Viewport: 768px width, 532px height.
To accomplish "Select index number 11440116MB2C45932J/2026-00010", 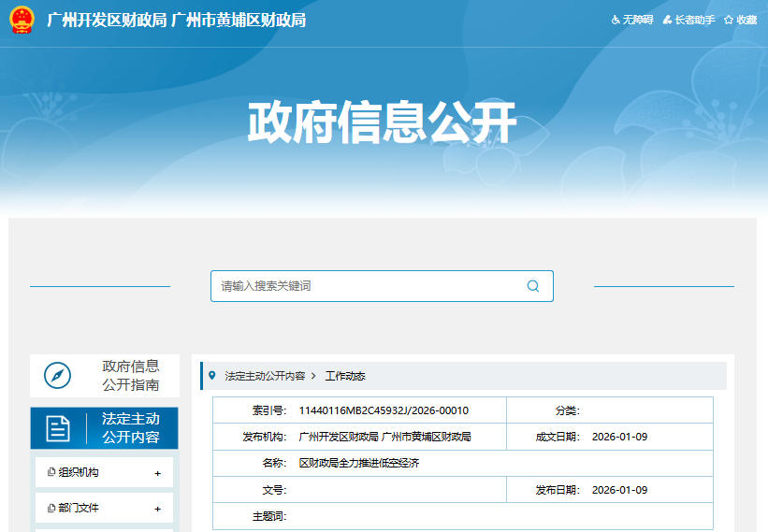I will tap(384, 410).
